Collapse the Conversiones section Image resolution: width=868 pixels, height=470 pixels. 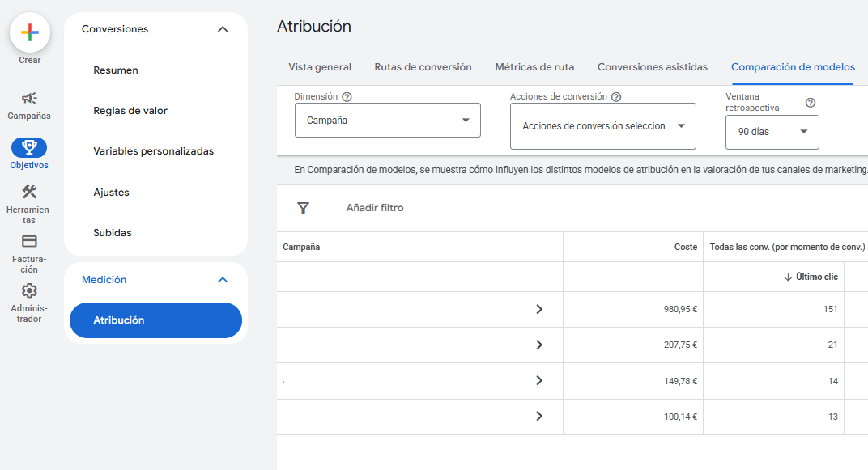tap(223, 28)
